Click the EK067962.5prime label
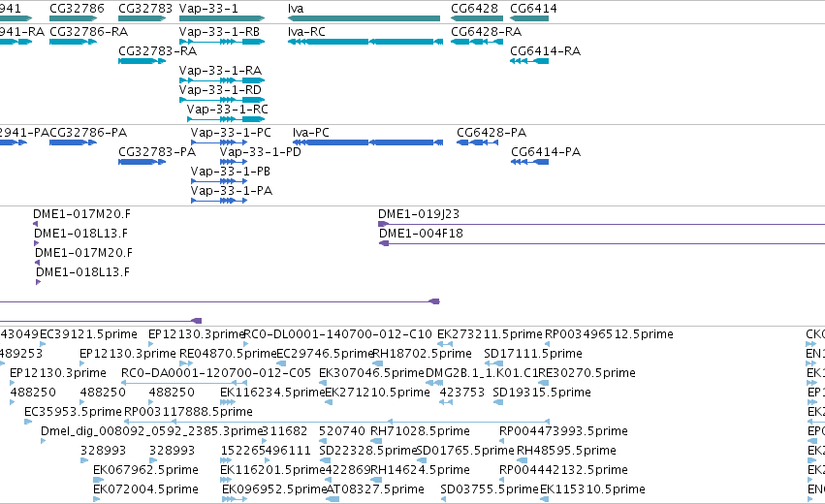 click(145, 471)
